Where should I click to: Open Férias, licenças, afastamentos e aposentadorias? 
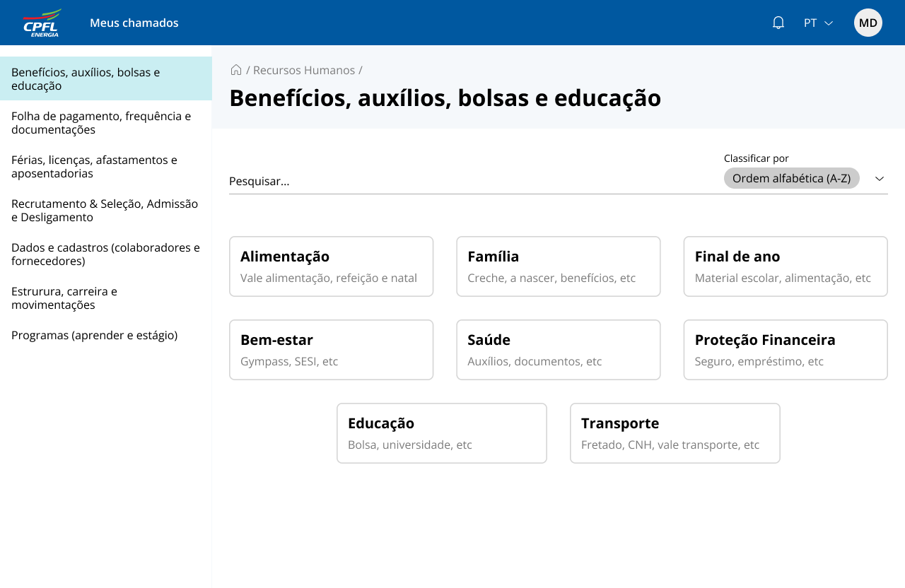106,166
